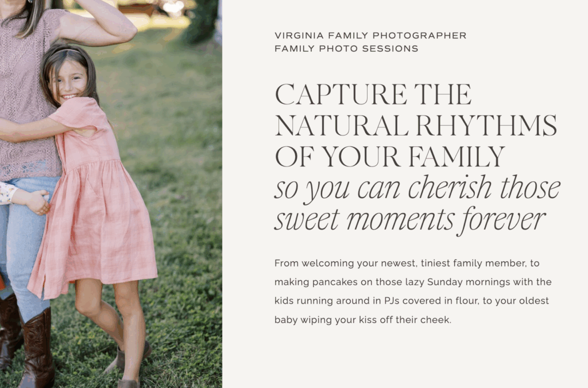The height and width of the screenshot is (388, 588).
Task: Click the 'CAPTURE THE' heading line
Action: [373, 94]
